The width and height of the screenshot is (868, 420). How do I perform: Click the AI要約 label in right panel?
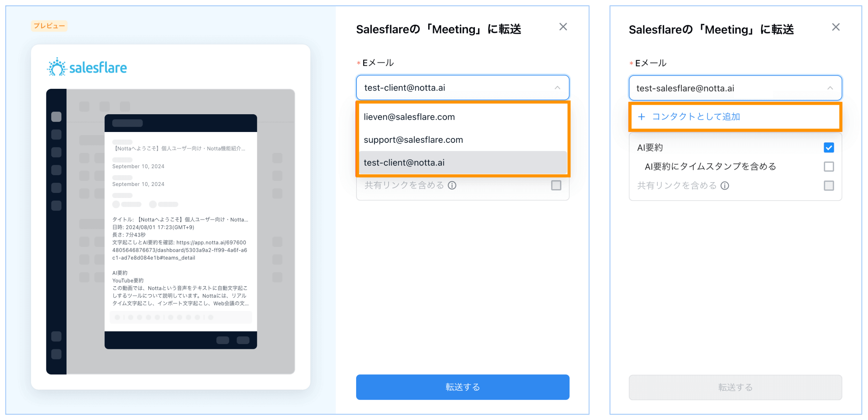click(650, 148)
